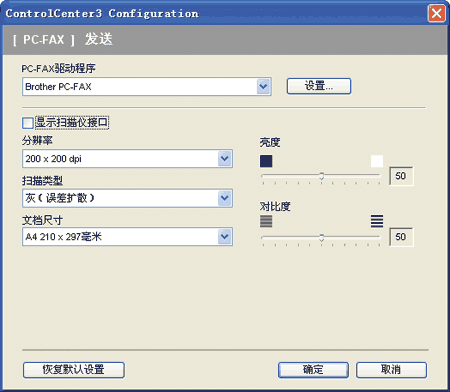
Task: Cancel with the 取消 button
Action: coord(391,370)
